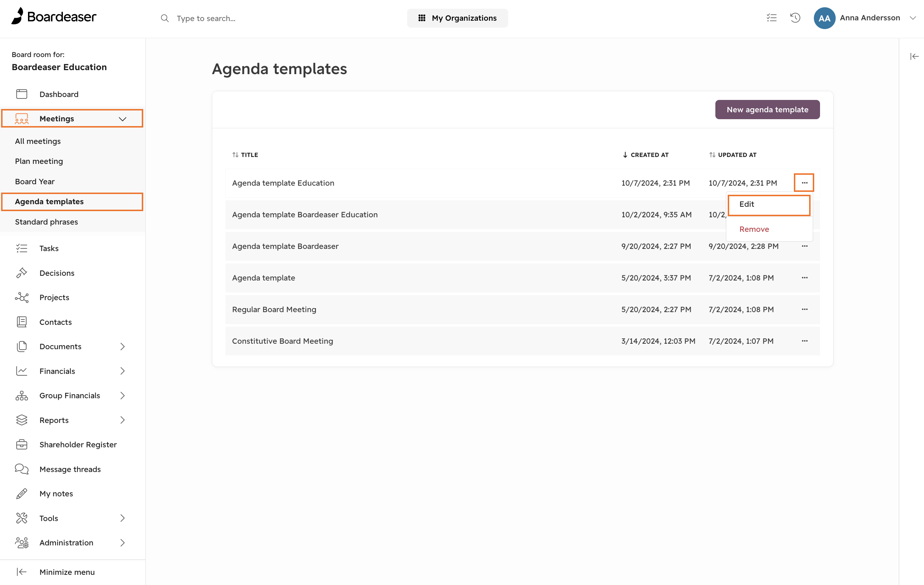Image resolution: width=924 pixels, height=585 pixels.
Task: Open Plan meeting page
Action: pos(39,161)
